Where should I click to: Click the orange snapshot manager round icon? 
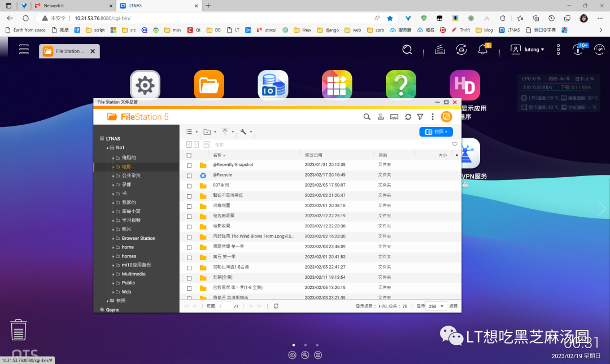pos(446,117)
